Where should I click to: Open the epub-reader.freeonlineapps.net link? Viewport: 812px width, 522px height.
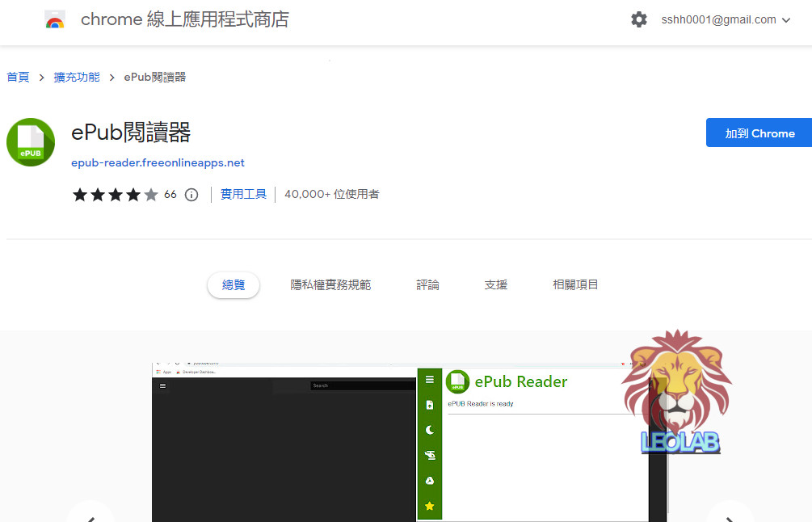(x=158, y=162)
